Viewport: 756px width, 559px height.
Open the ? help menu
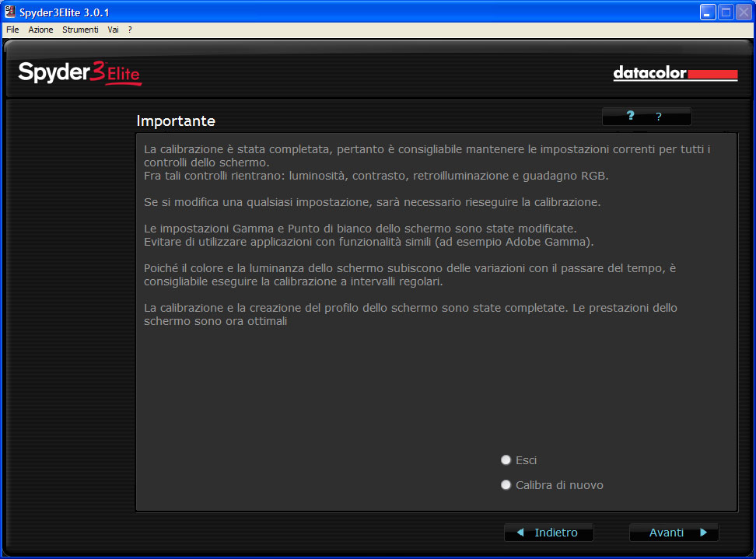click(x=130, y=30)
